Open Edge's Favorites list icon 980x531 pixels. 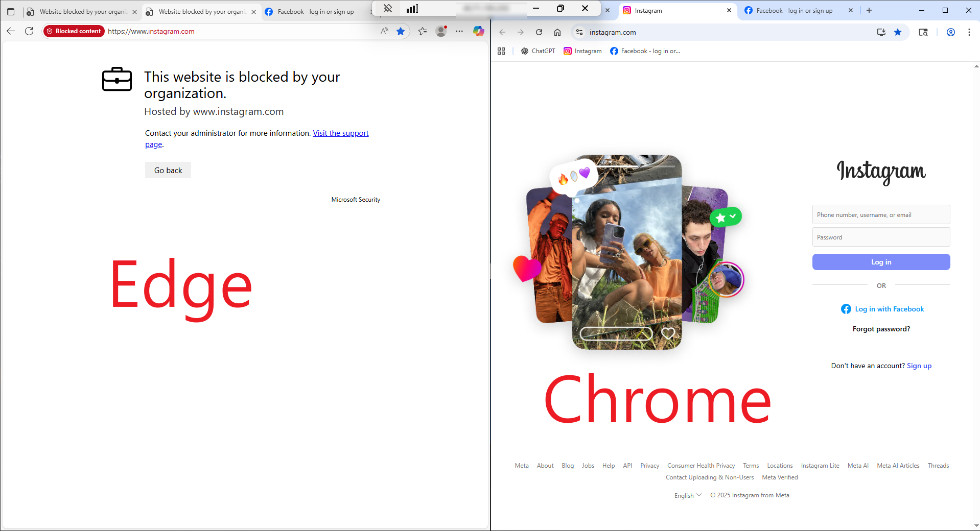tap(423, 31)
